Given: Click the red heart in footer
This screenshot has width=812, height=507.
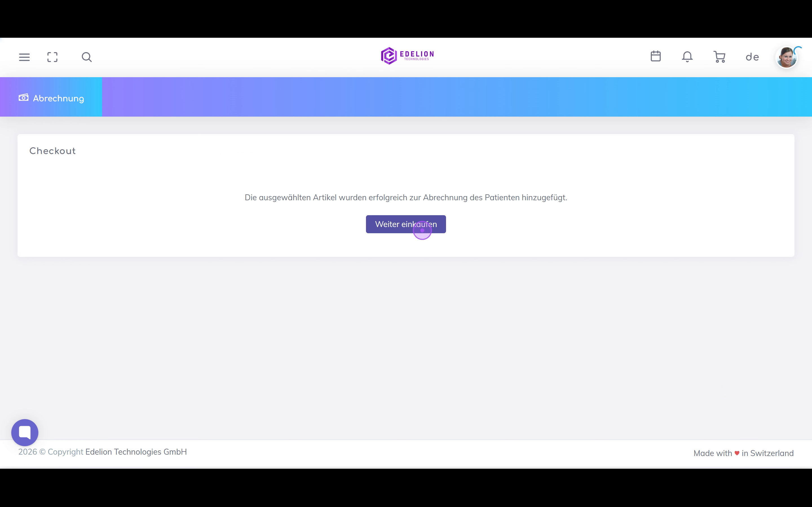Looking at the screenshot, I should [x=737, y=453].
